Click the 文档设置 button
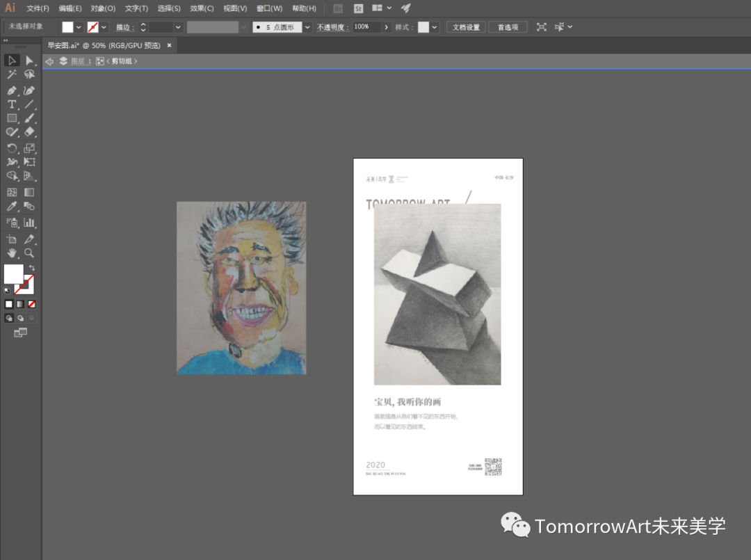This screenshot has width=751, height=560. 466,27
